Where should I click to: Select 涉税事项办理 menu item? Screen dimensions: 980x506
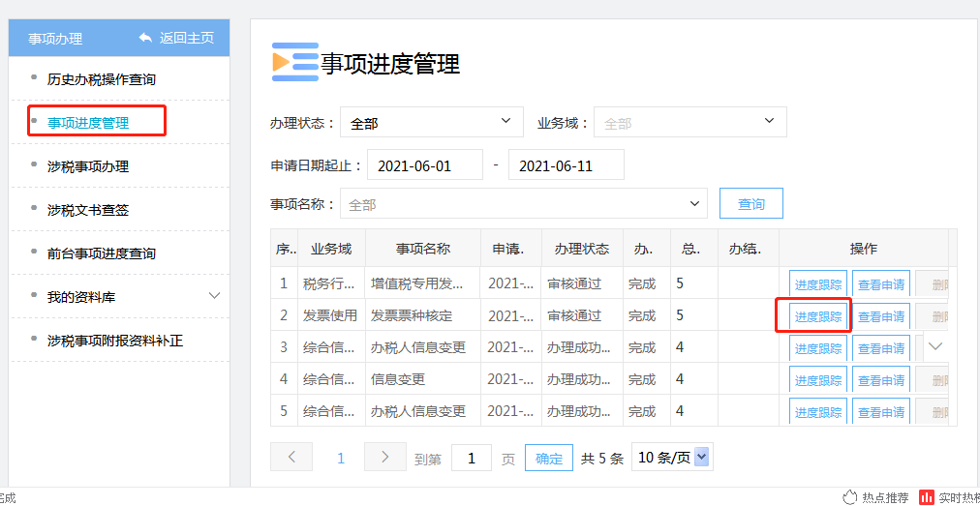tap(88, 166)
